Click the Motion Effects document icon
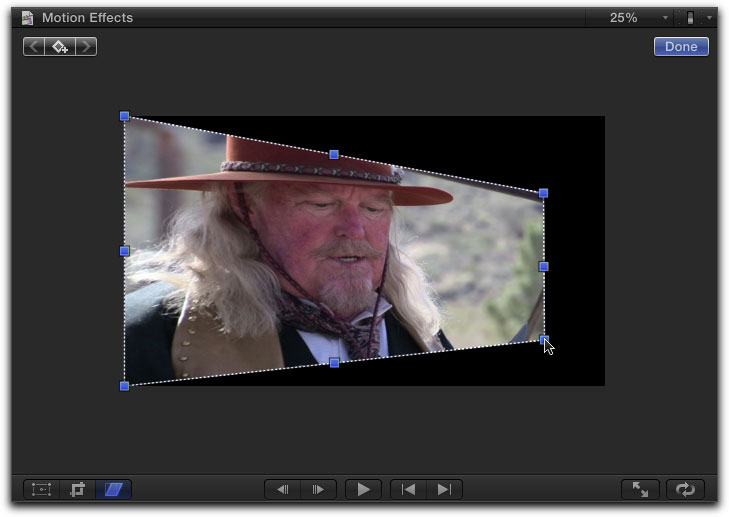Screen dimensions: 729x517 27,18
